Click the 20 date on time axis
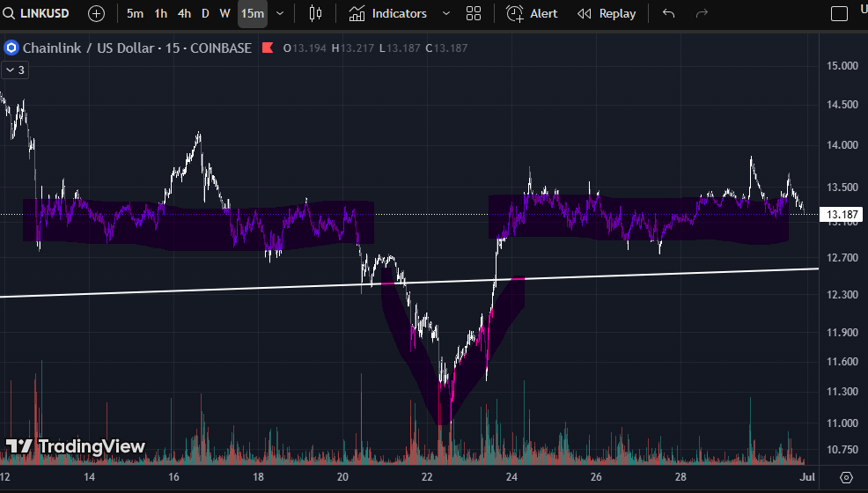 (x=342, y=477)
